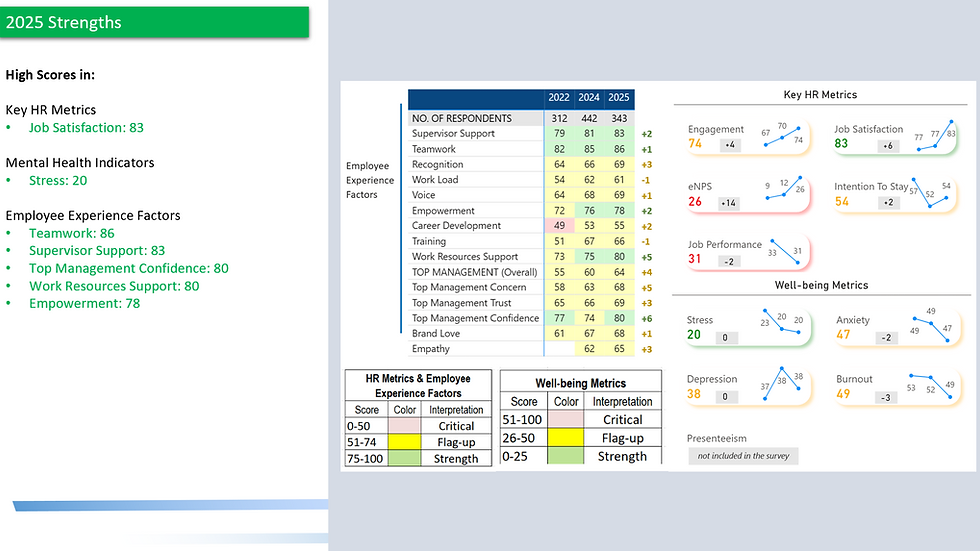
Task: Click the eNPS +14 change badge
Action: pyautogui.click(x=728, y=203)
